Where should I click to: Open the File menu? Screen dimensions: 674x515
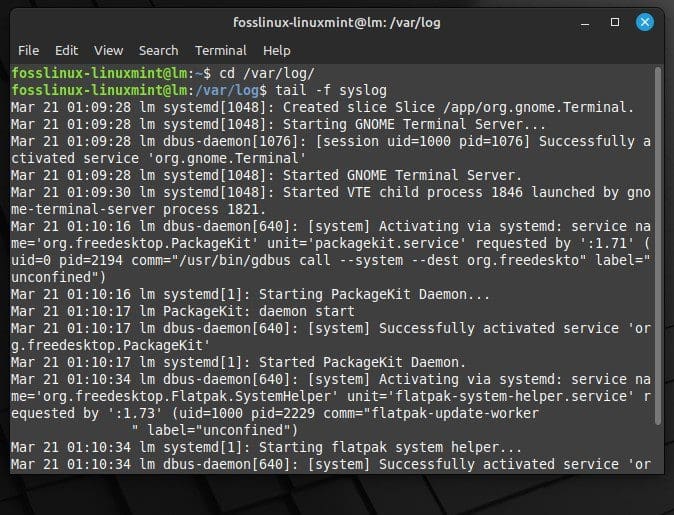click(x=28, y=51)
